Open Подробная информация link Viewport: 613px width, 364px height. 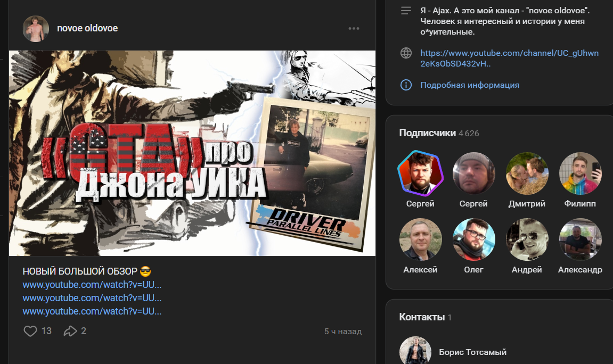tap(470, 85)
